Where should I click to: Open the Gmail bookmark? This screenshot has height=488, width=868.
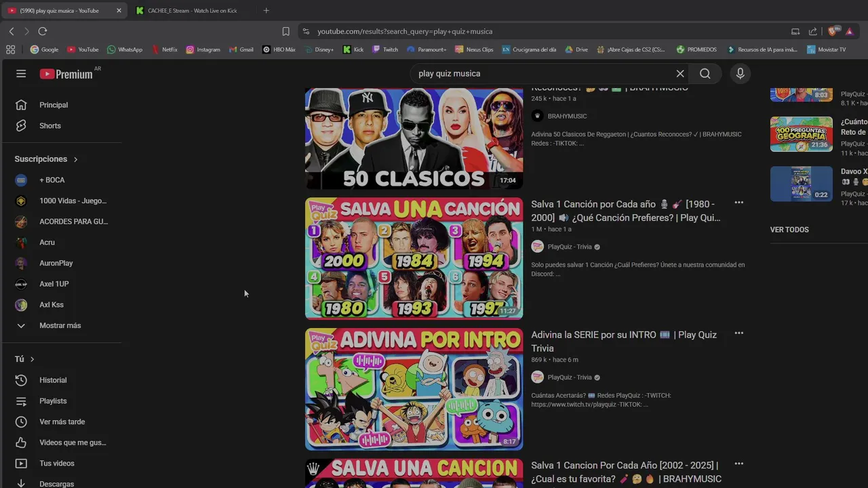click(x=241, y=49)
